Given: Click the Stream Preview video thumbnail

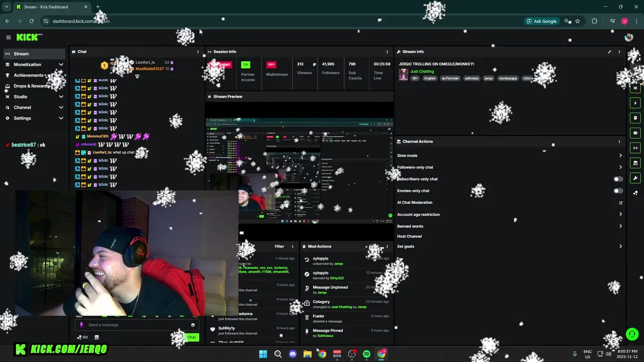Looking at the screenshot, I should [x=299, y=171].
